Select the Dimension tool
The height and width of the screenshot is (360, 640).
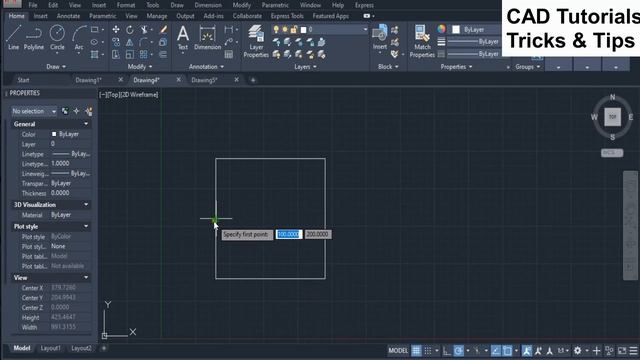[207, 38]
